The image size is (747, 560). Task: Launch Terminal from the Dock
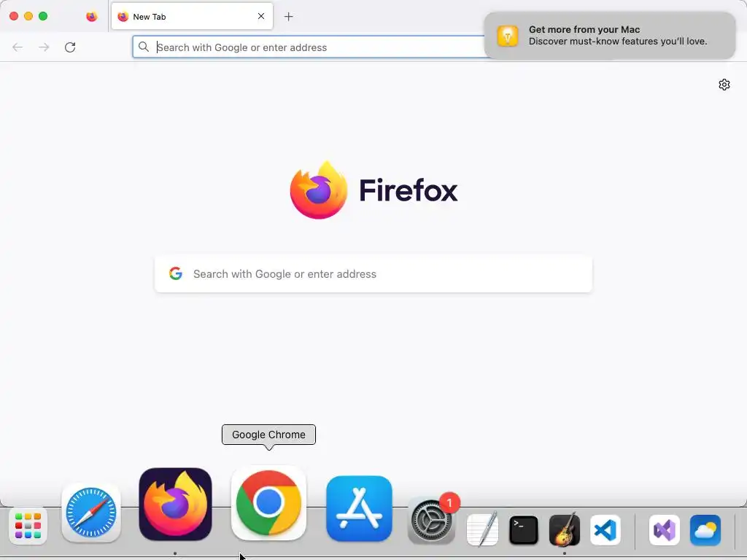pos(524,530)
